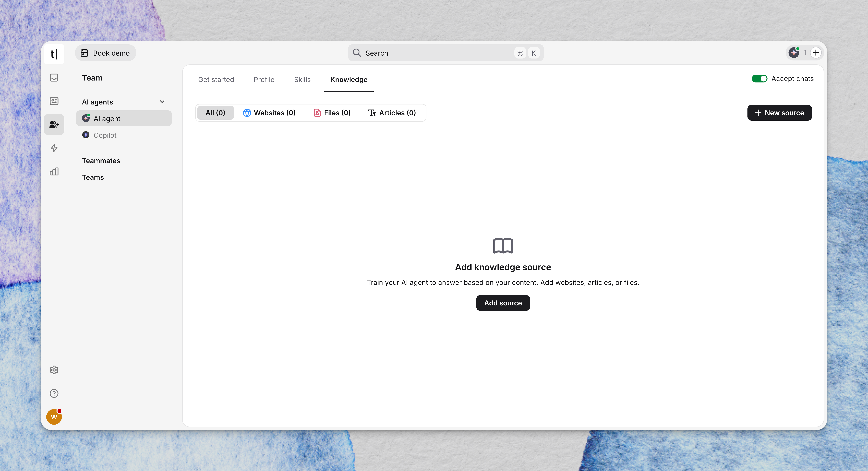
Task: Open the Inbox icon in sidebar
Action: coord(54,78)
